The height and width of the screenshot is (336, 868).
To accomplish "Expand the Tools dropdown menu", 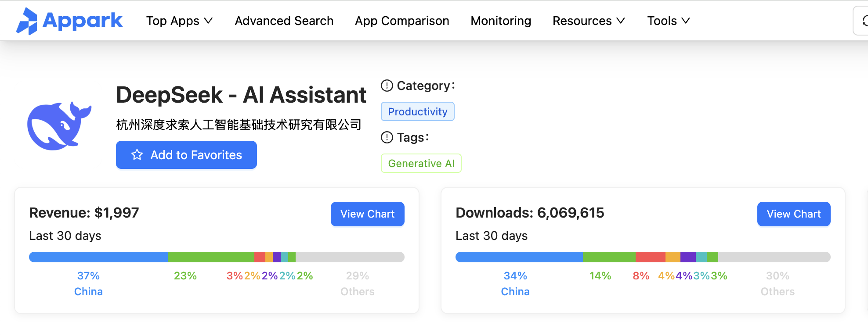I will pyautogui.click(x=668, y=21).
